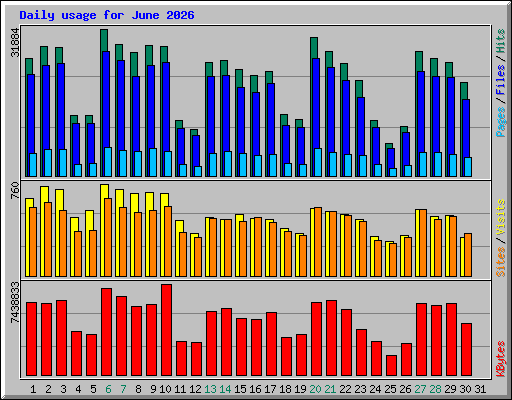Click day label "30" on the x-axis
This screenshot has width=512, height=400.
point(465,389)
